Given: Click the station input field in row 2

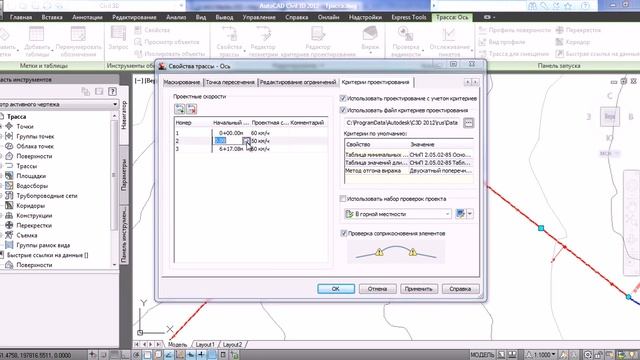Looking at the screenshot, I should [229, 141].
